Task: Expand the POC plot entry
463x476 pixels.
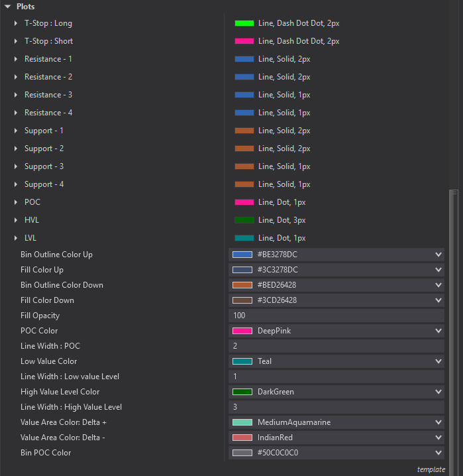Action: (16, 202)
